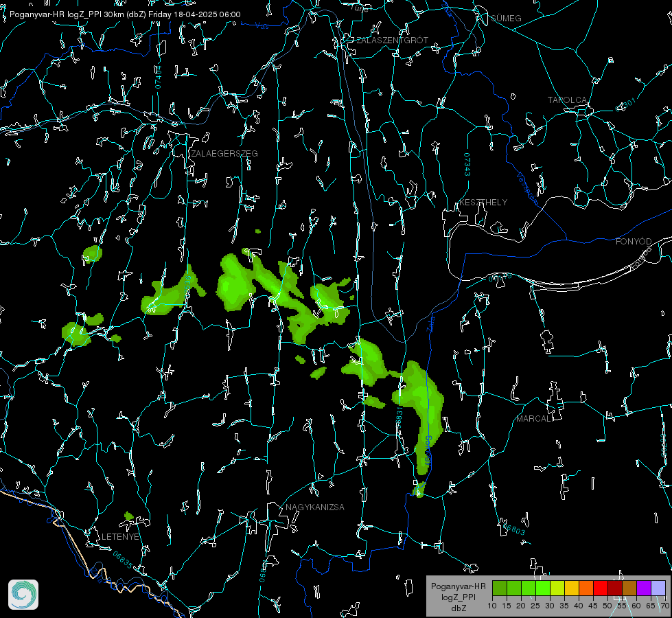Click the 07343 road number label
The height and width of the screenshot is (618, 672).
(467, 164)
